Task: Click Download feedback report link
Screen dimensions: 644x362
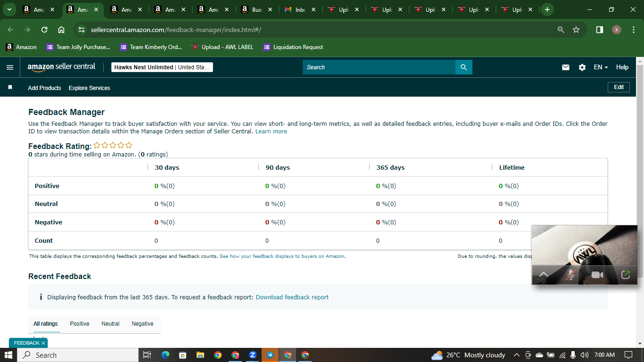Action: point(292,297)
